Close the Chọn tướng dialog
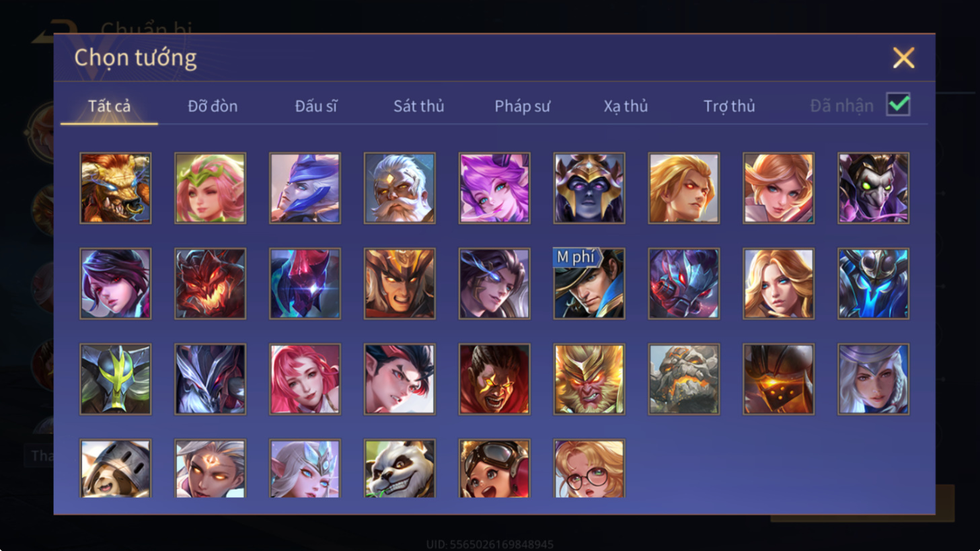The height and width of the screenshot is (551, 980). coord(903,58)
